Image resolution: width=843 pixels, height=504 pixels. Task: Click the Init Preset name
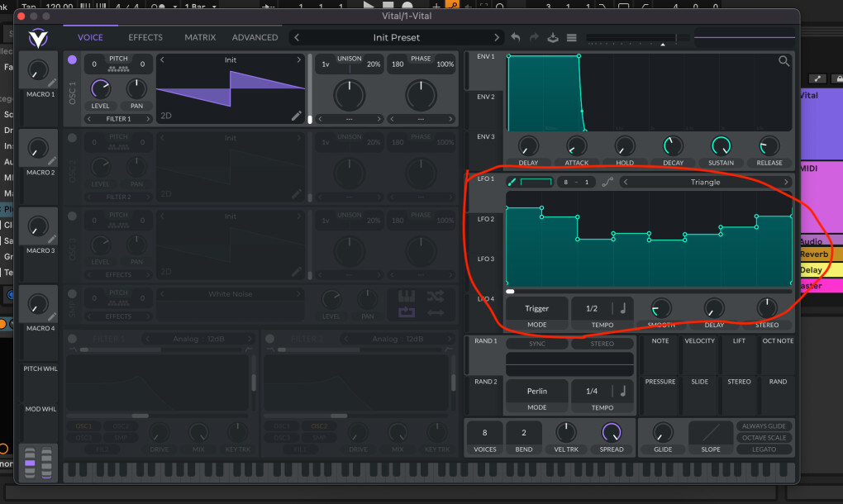click(x=396, y=38)
